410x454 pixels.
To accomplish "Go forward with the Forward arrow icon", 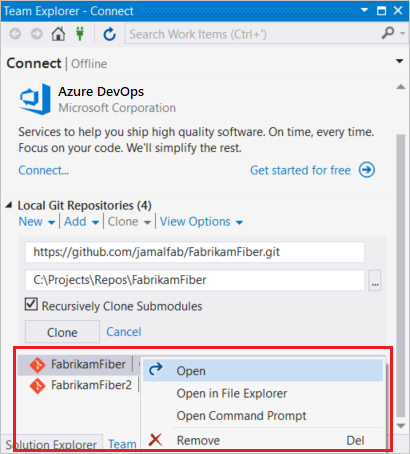I will (x=37, y=34).
